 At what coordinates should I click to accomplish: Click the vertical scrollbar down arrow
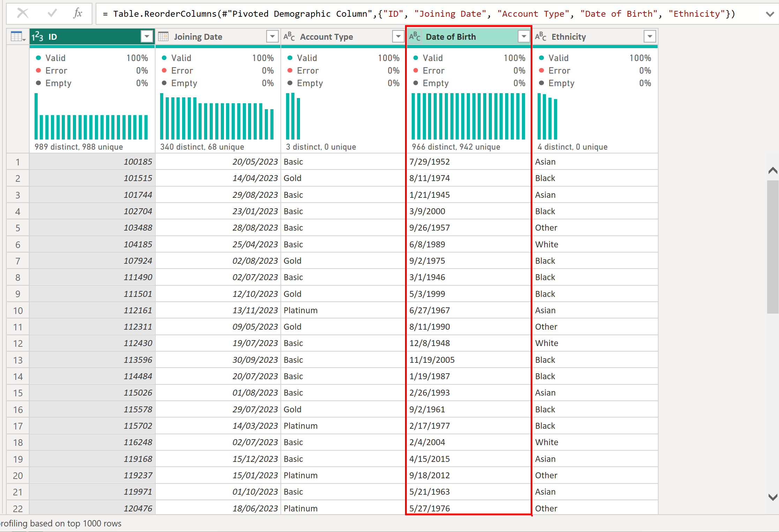point(773,497)
